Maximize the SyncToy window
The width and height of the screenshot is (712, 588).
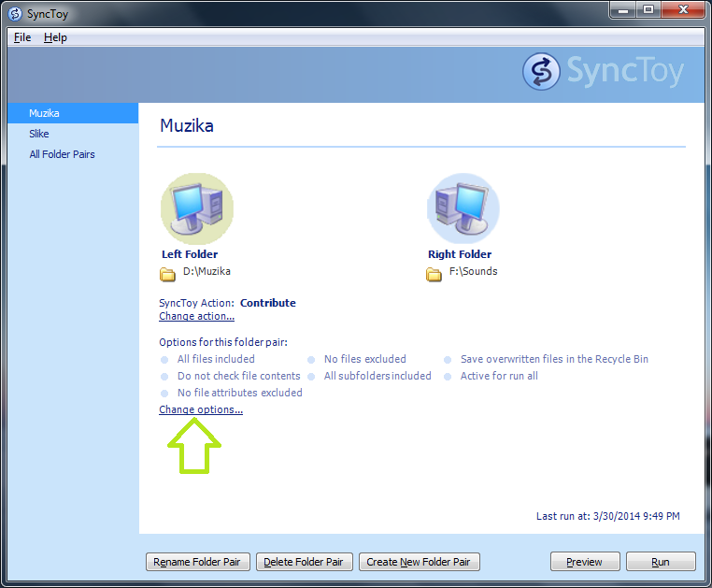648,10
